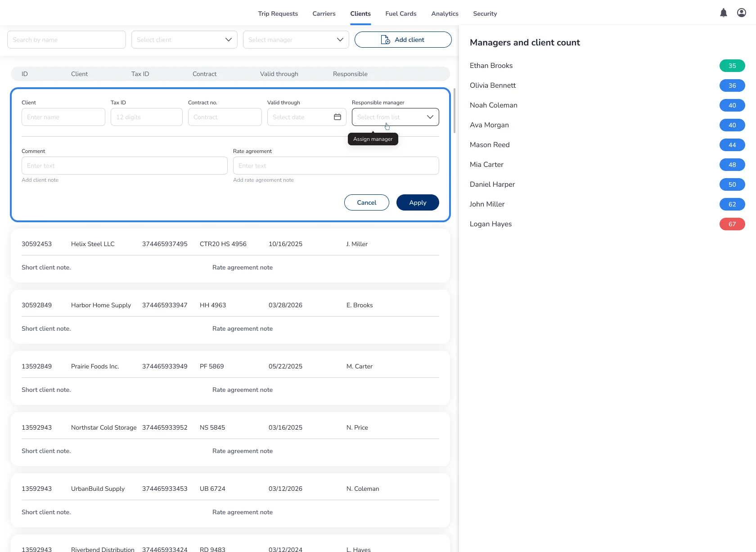Click manager Ethan Brooks
Screen dimensions: 756x552
pos(491,66)
